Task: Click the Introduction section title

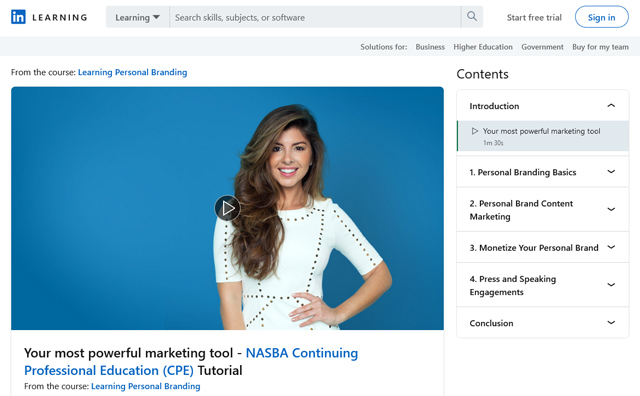Action: [x=494, y=106]
